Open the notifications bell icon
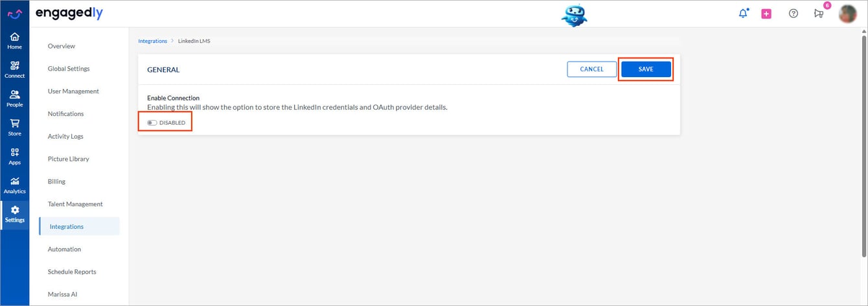 pos(743,13)
